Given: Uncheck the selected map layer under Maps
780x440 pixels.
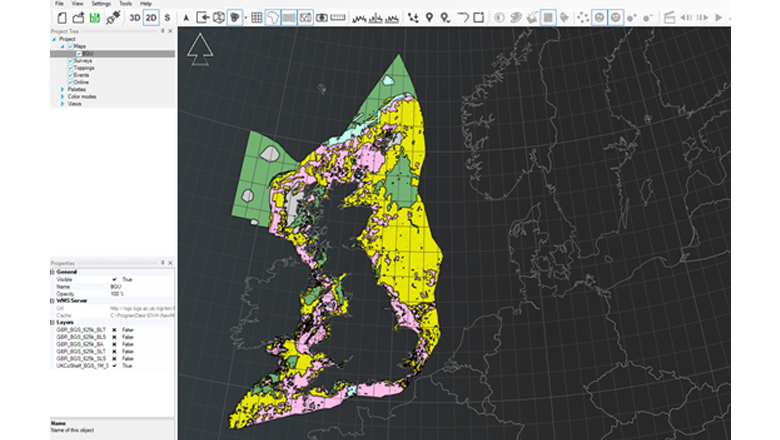Looking at the screenshot, I should tap(79, 54).
